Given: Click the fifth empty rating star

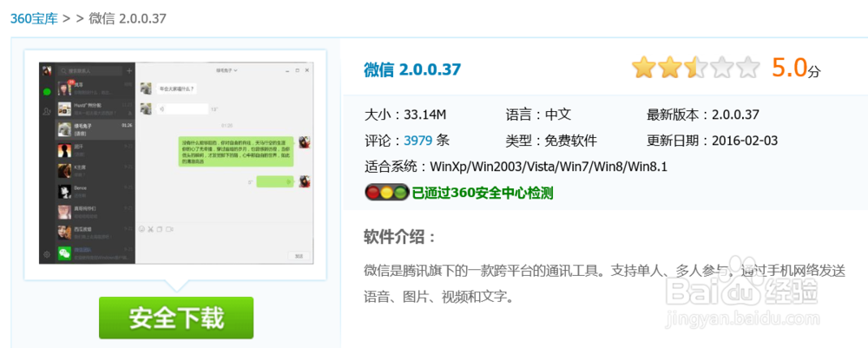Looking at the screenshot, I should [x=748, y=68].
